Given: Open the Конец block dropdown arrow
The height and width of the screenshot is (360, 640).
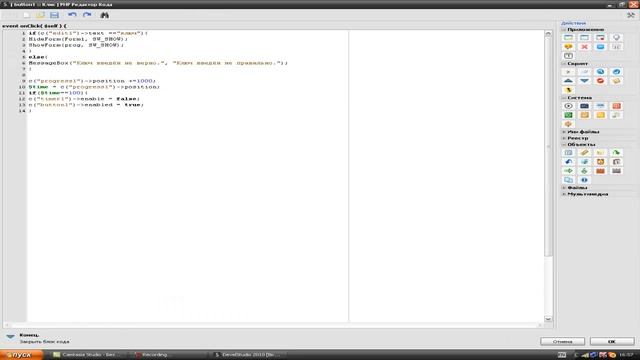Looking at the screenshot, I should [10, 336].
